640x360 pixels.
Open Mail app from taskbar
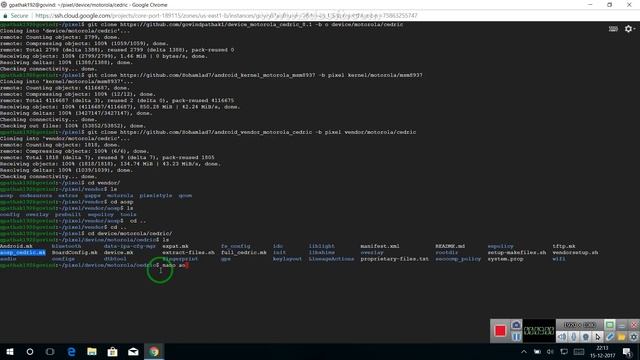133,351
